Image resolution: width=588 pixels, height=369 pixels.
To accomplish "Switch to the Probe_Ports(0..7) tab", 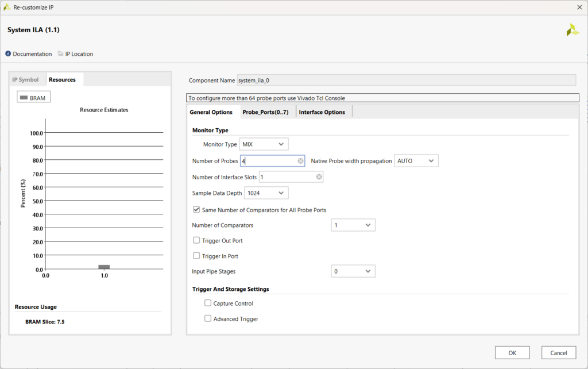I will point(265,112).
